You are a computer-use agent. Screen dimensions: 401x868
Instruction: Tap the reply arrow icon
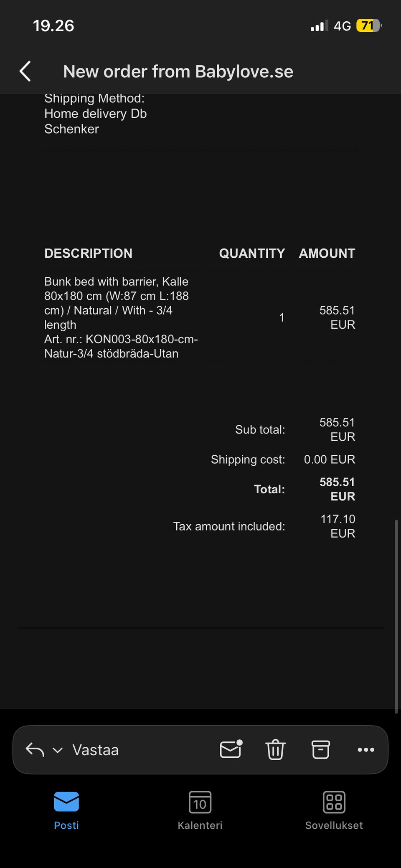(x=35, y=750)
